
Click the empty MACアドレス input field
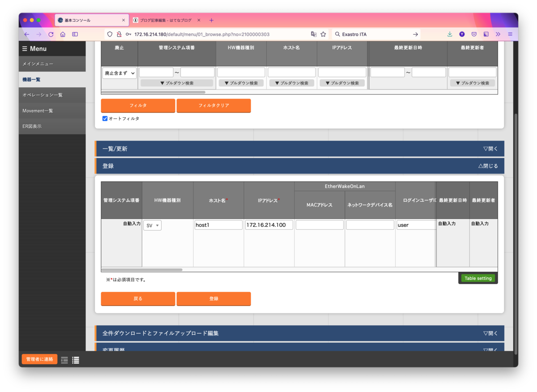click(x=320, y=225)
